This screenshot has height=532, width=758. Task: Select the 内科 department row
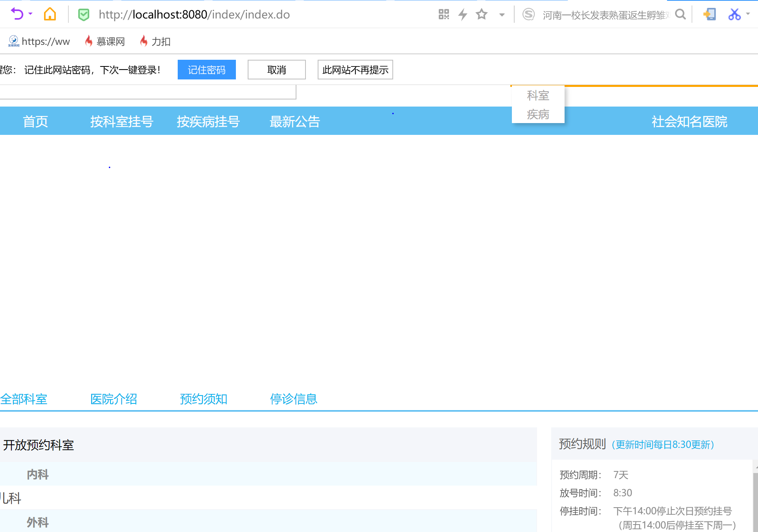coord(269,474)
